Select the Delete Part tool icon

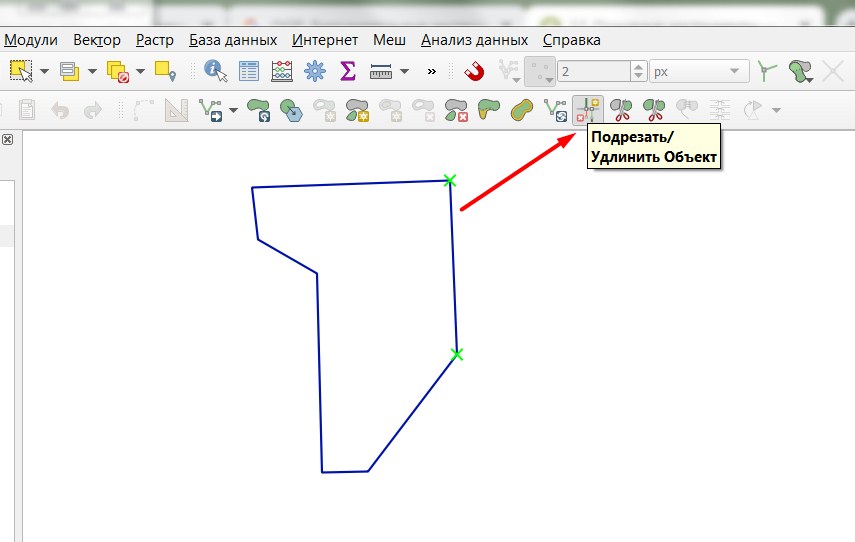coord(456,110)
